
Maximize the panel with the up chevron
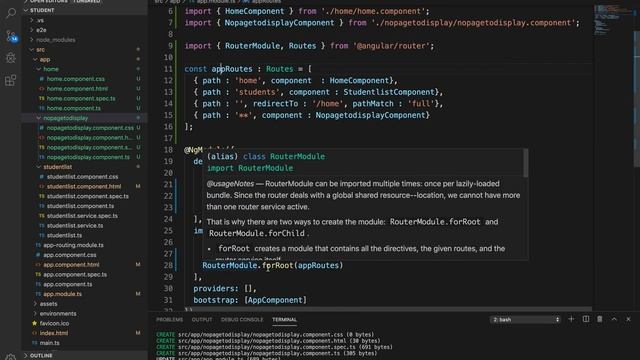(614, 319)
